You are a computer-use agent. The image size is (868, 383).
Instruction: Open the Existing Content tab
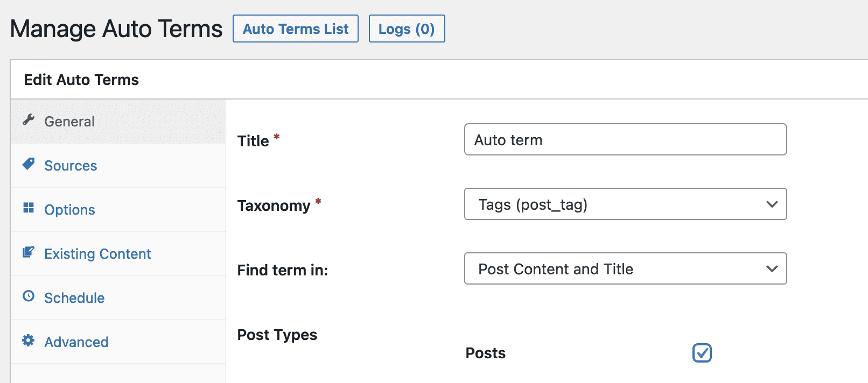pos(97,254)
